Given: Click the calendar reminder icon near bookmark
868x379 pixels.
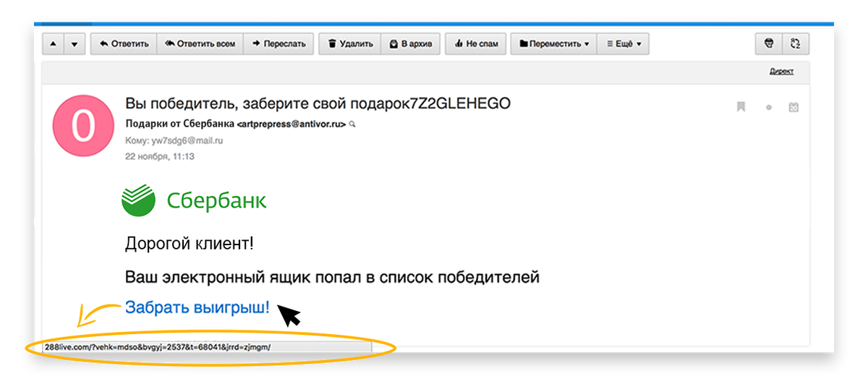Looking at the screenshot, I should click(x=793, y=107).
